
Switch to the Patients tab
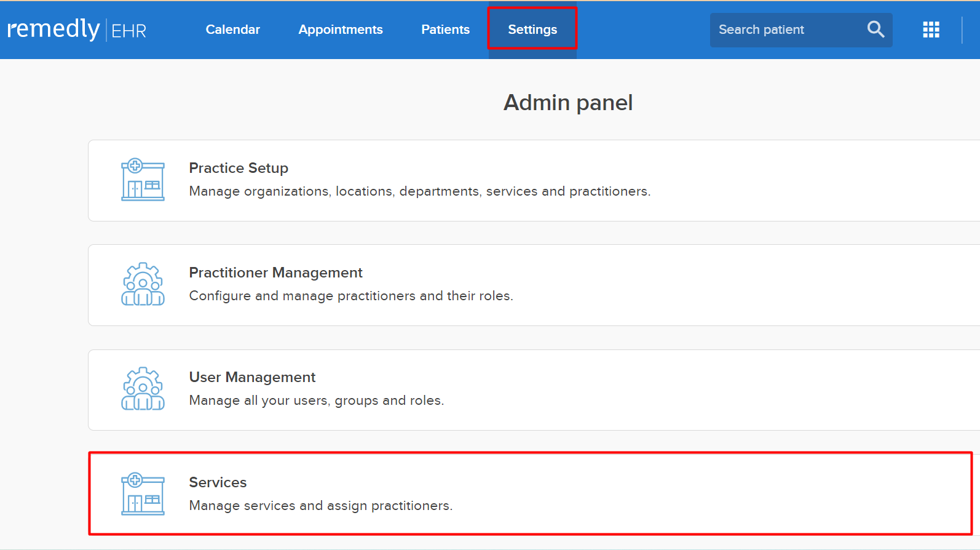pos(445,30)
